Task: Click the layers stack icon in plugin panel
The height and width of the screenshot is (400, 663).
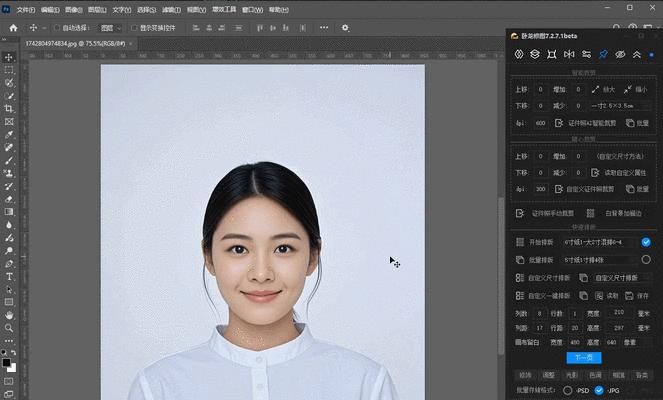Action: tap(535, 54)
